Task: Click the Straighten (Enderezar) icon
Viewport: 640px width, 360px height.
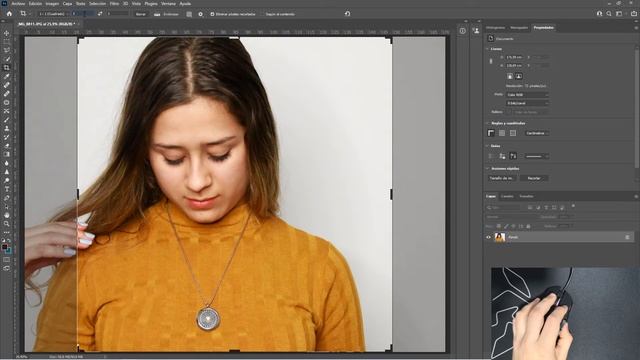Action: pyautogui.click(x=157, y=14)
